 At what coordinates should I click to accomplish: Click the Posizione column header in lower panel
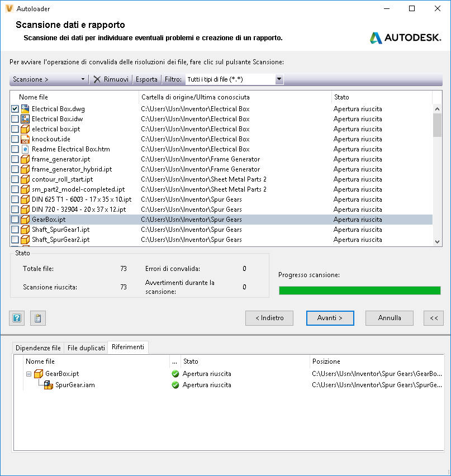(x=377, y=361)
